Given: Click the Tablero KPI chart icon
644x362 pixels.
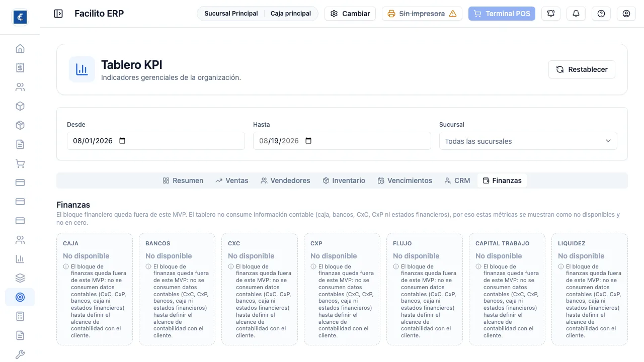Looking at the screenshot, I should click(82, 69).
